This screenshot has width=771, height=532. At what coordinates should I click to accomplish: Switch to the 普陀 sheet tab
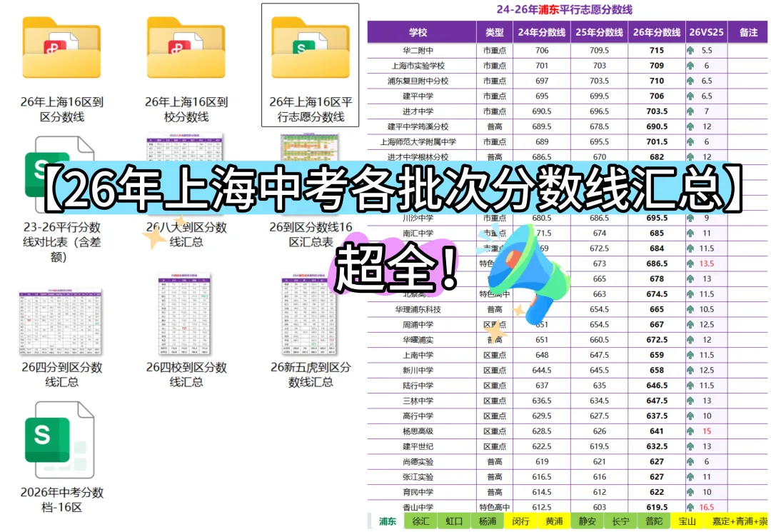click(x=654, y=521)
